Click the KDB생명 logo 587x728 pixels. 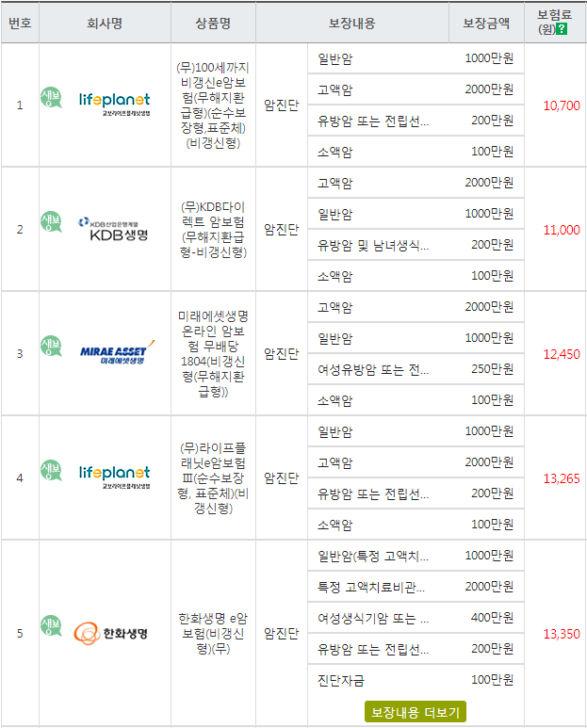(114, 229)
